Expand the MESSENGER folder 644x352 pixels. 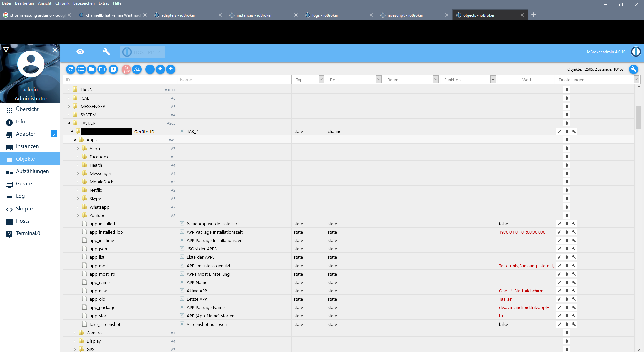click(69, 106)
